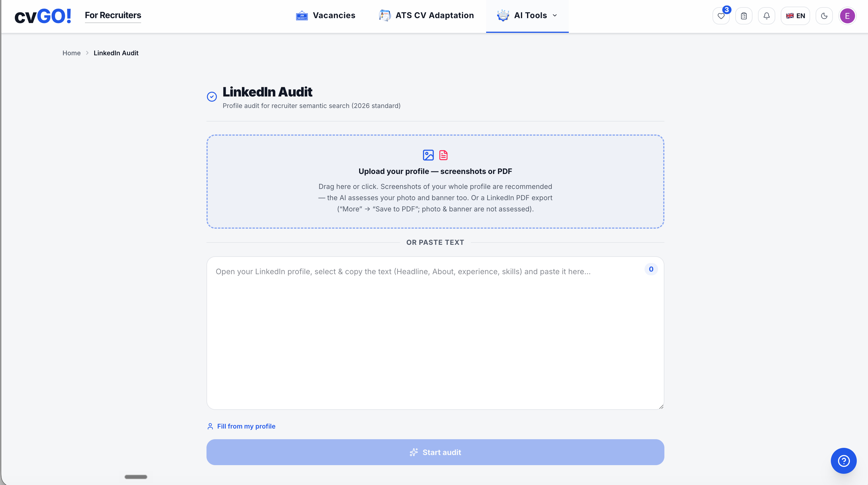Click the red PDF document icon
The image size is (868, 485).
444,155
